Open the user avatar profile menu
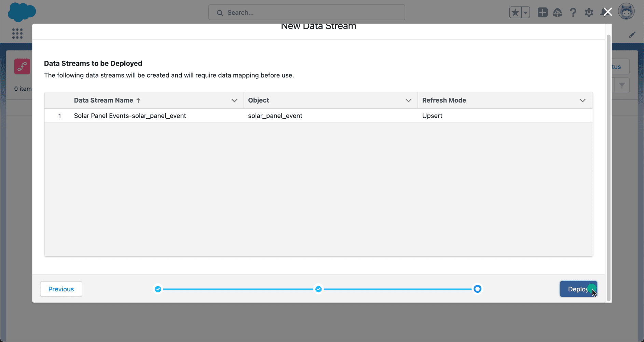Screen dimensions: 644x342 [x=626, y=12]
